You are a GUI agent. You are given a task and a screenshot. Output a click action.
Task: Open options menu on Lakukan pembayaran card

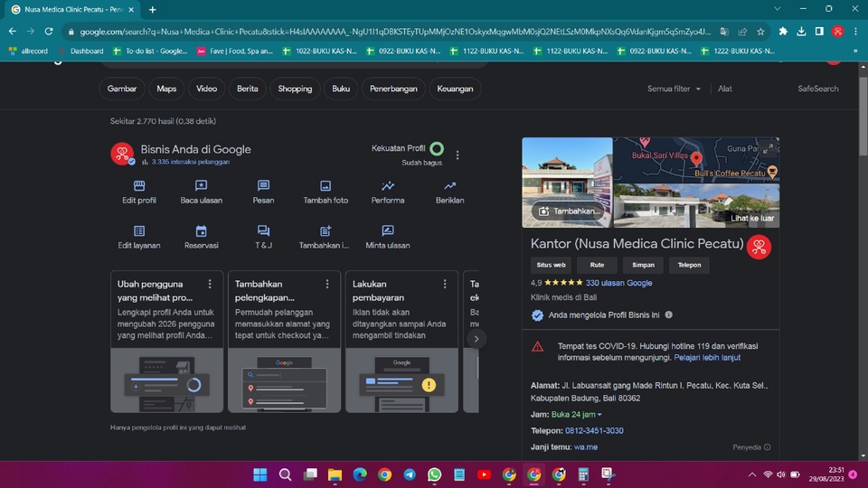tap(445, 284)
